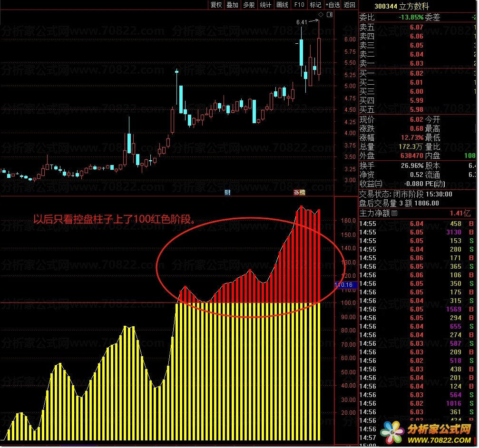Select the 买一 6.02 bid row
This screenshot has width=479, height=448.
coord(417,73)
